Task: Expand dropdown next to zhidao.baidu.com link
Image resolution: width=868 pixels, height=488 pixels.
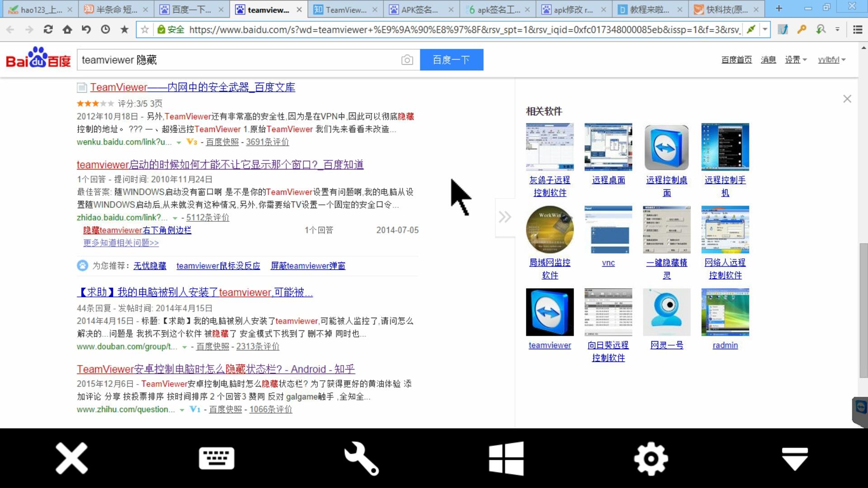Action: point(175,218)
